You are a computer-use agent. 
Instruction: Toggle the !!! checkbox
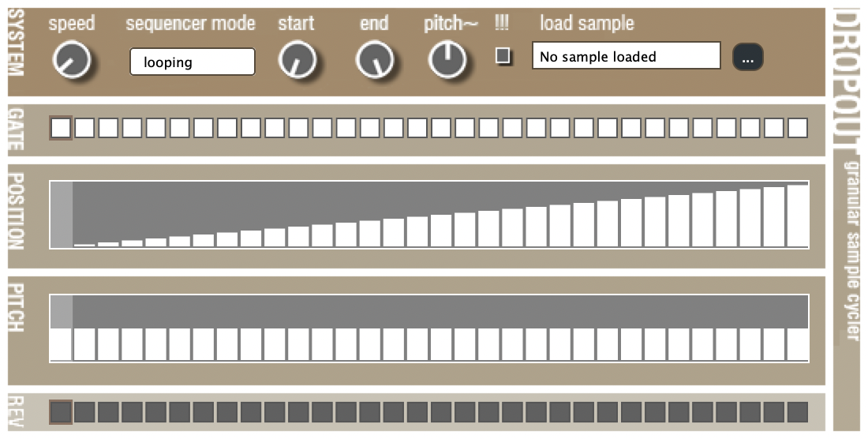pyautogui.click(x=503, y=56)
